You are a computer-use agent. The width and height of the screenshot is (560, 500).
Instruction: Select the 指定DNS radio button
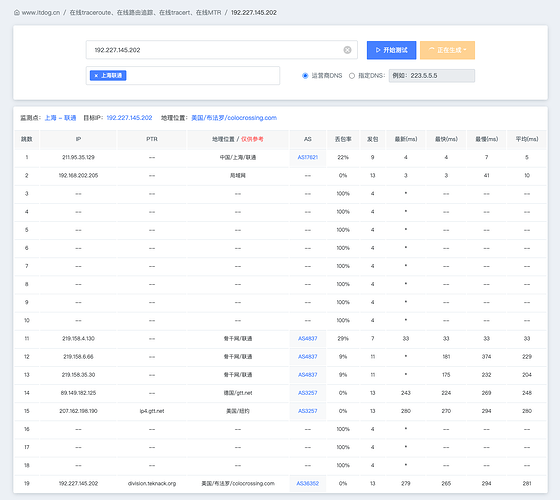point(352,76)
